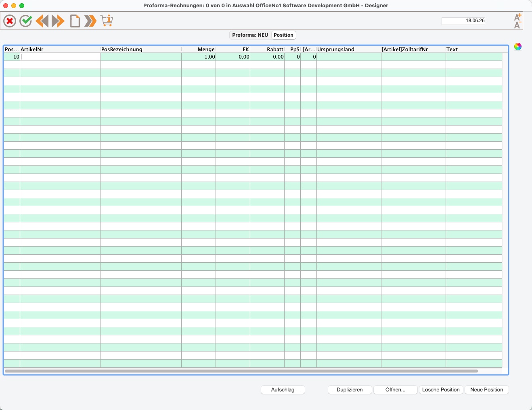Click the orange double chevron icon
This screenshot has width=532, height=410.
90,21
